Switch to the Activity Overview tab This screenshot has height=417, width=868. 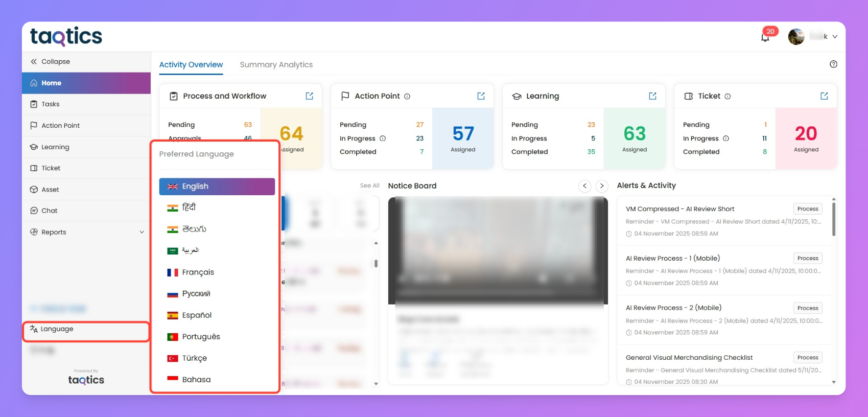click(191, 65)
